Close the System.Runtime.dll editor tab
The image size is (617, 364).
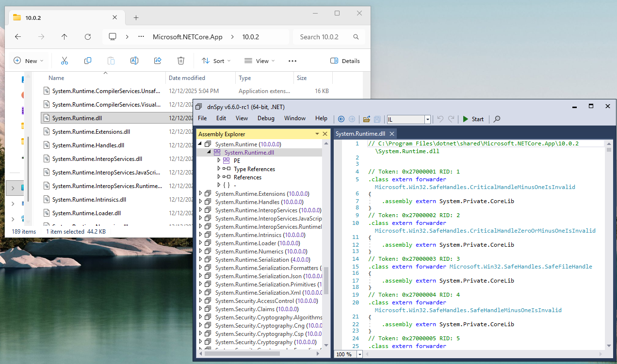(x=391, y=134)
